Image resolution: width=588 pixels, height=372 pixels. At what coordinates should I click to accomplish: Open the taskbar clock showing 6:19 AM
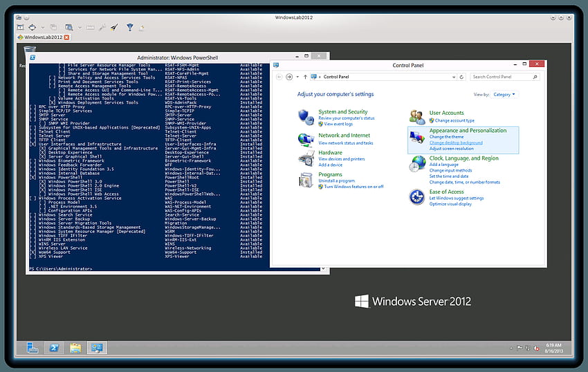point(554,348)
